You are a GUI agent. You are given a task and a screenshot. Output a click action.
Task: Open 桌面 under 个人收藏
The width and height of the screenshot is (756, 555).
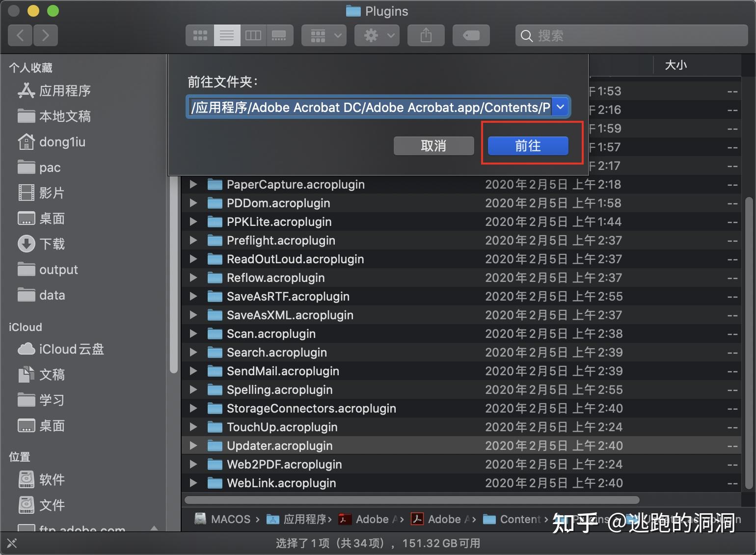pos(41,219)
